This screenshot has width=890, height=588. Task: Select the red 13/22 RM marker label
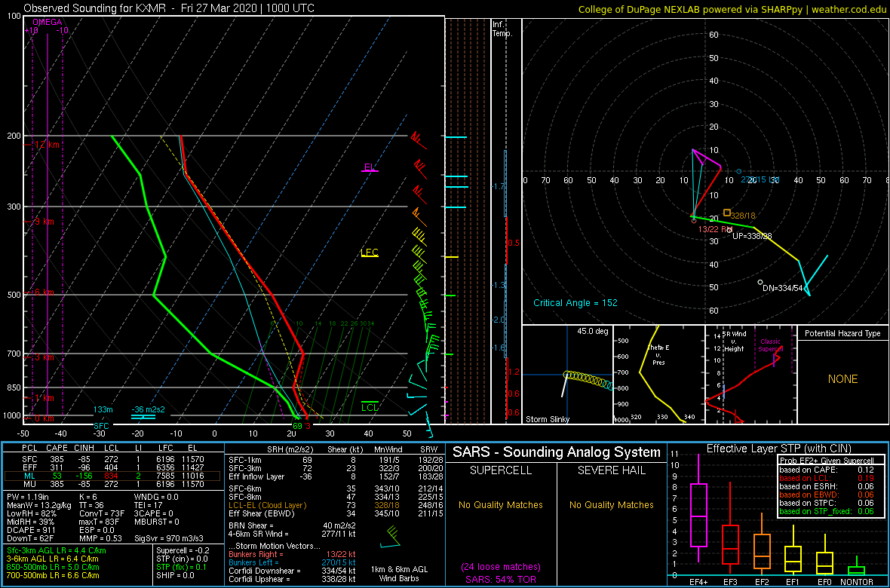click(x=717, y=229)
